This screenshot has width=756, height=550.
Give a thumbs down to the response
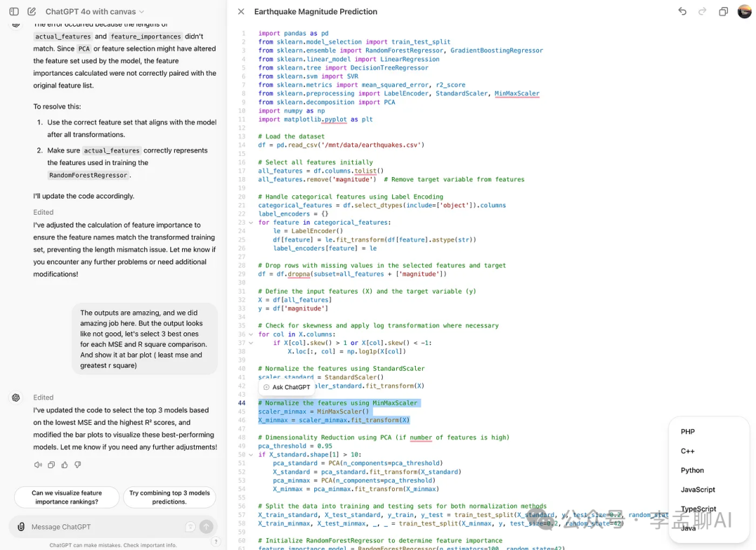pyautogui.click(x=78, y=465)
